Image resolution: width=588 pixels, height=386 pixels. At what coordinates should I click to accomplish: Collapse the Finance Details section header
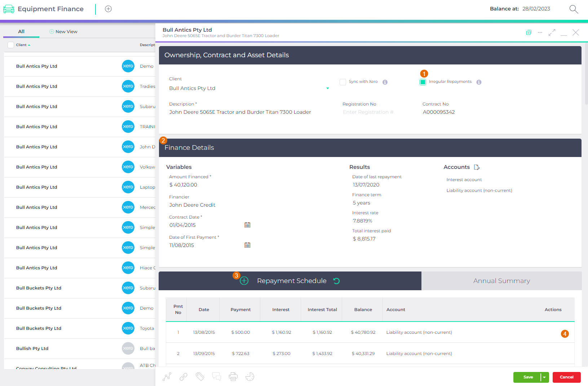[x=370, y=148]
